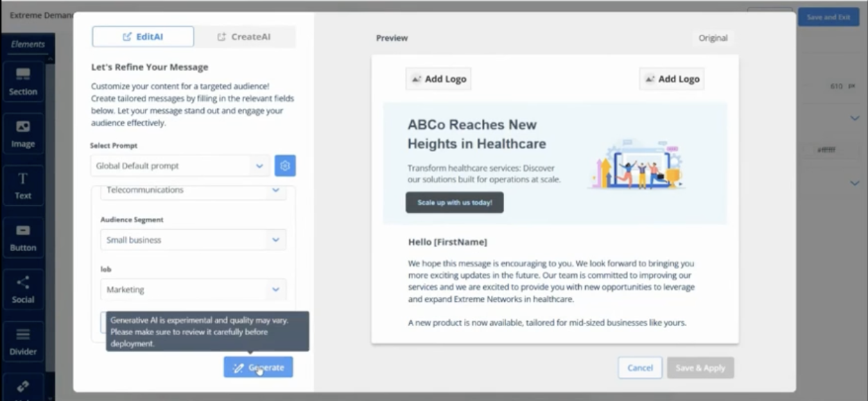Click the Hello [FirstName] greeting text
The image size is (868, 401).
448,242
